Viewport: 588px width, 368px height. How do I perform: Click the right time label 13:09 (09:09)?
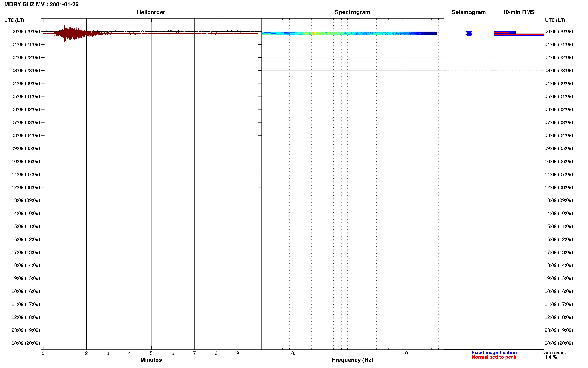tap(559, 200)
